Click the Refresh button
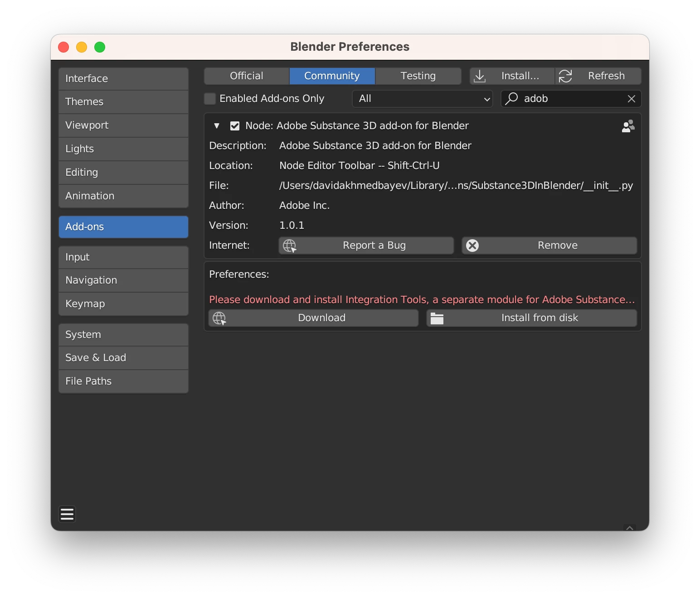The image size is (700, 598). click(x=598, y=76)
